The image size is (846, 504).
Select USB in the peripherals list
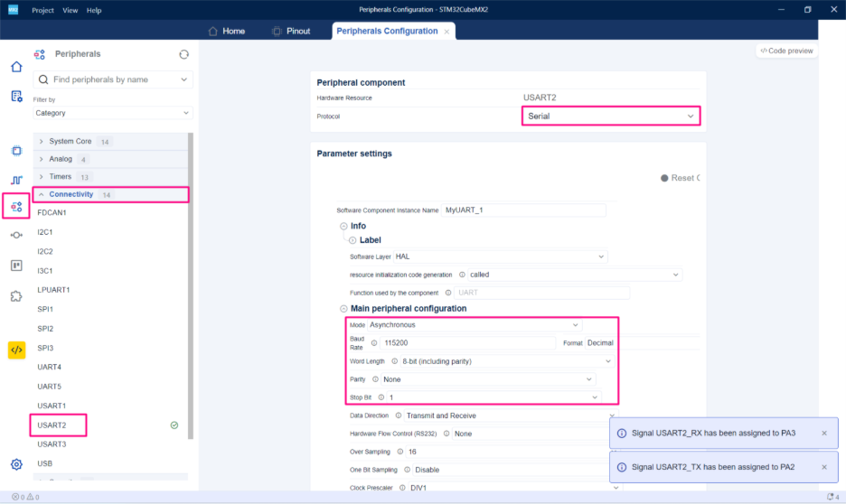point(45,463)
